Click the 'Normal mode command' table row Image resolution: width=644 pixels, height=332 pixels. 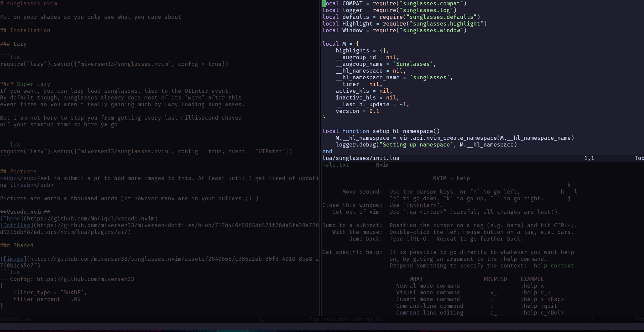(x=470, y=286)
